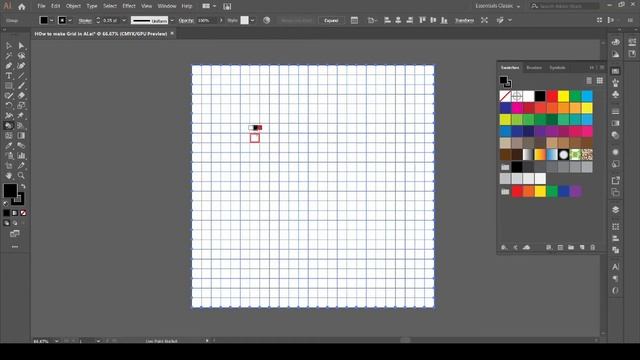640x360 pixels.
Task: Open the stroke color dropdown arrow
Action: tap(70, 20)
